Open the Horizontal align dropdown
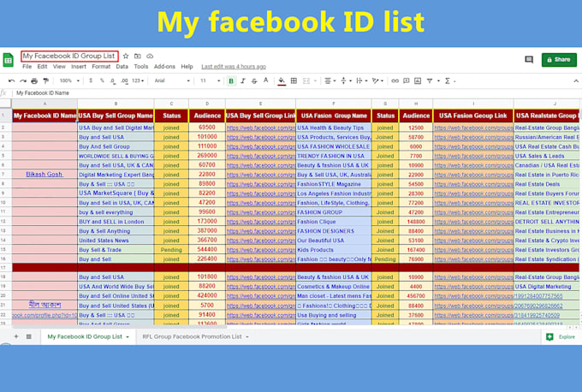The image size is (582, 392). coord(330,80)
